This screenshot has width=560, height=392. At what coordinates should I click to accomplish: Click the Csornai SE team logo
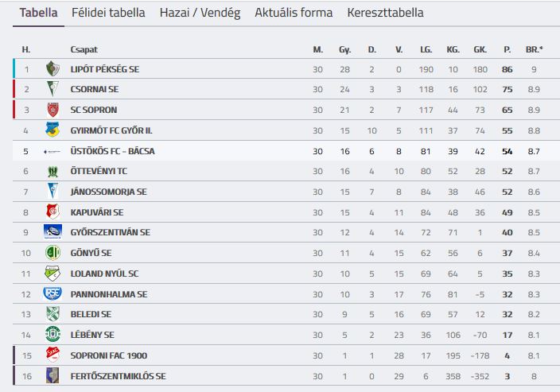52,89
